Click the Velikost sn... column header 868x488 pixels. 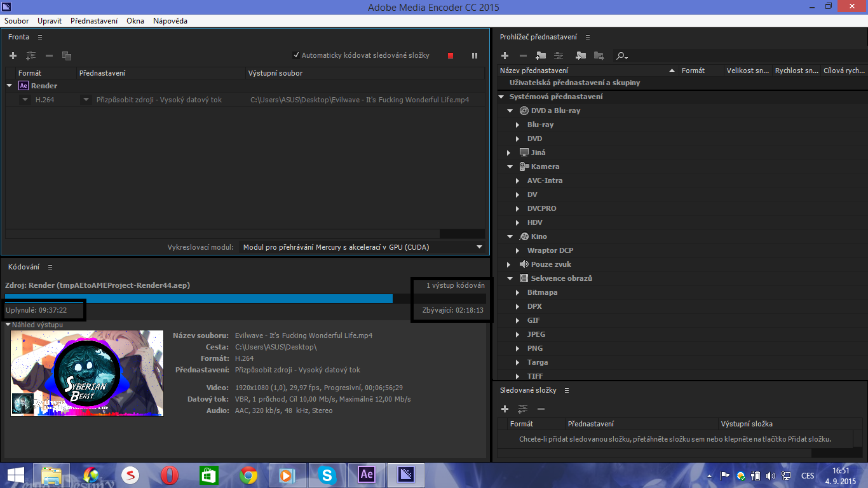(748, 71)
